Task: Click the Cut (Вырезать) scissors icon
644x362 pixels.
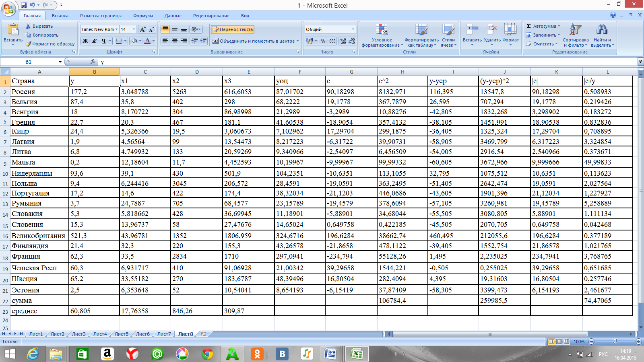Action: pyautogui.click(x=28, y=26)
